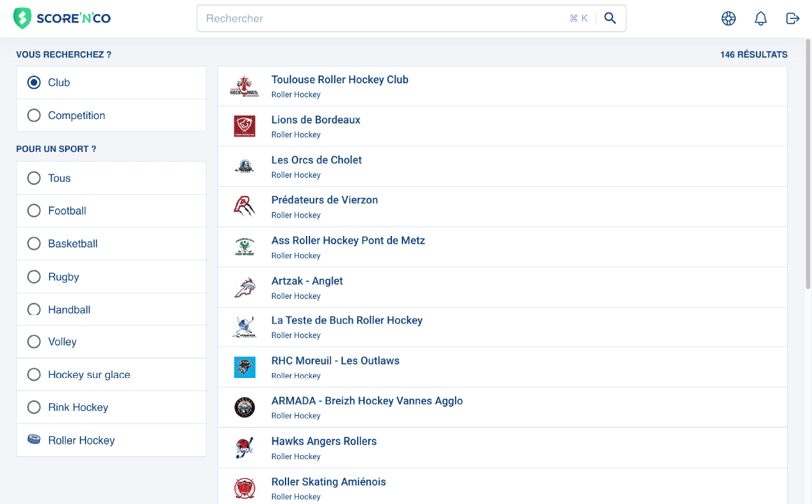Select the Hockey sur glace radio button
Screen dimensions: 812x504
click(34, 374)
